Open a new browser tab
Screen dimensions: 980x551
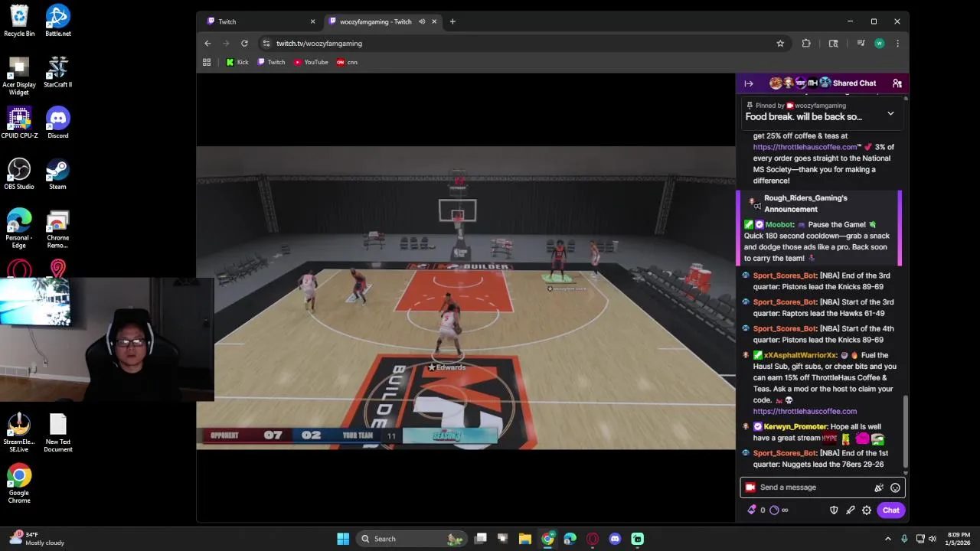pyautogui.click(x=452, y=21)
